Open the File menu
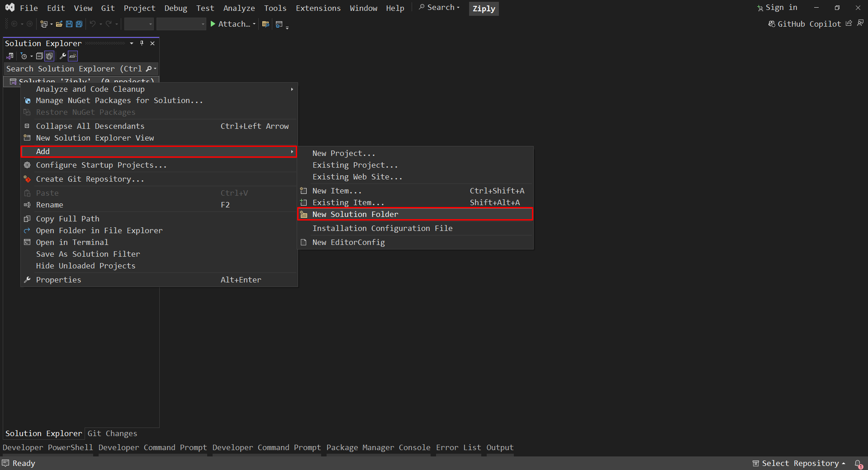Image resolution: width=868 pixels, height=470 pixels. pyautogui.click(x=29, y=8)
